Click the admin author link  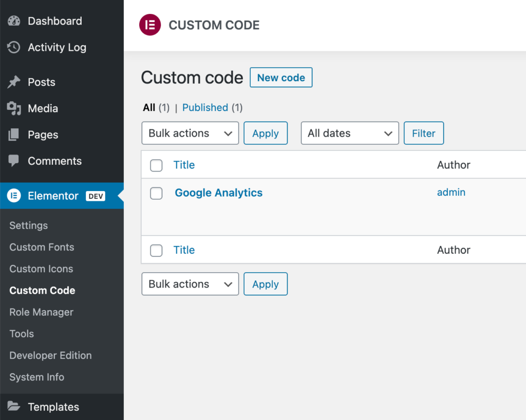pos(451,192)
